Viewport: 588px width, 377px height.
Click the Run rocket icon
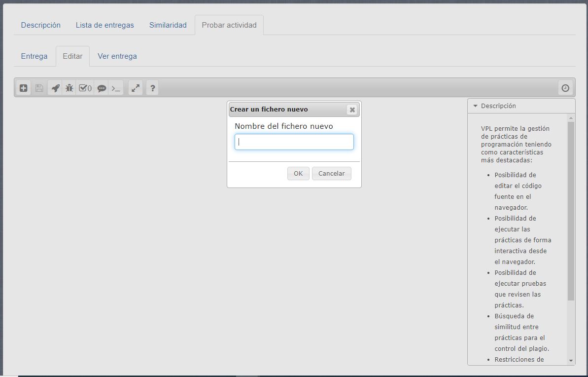click(x=55, y=88)
